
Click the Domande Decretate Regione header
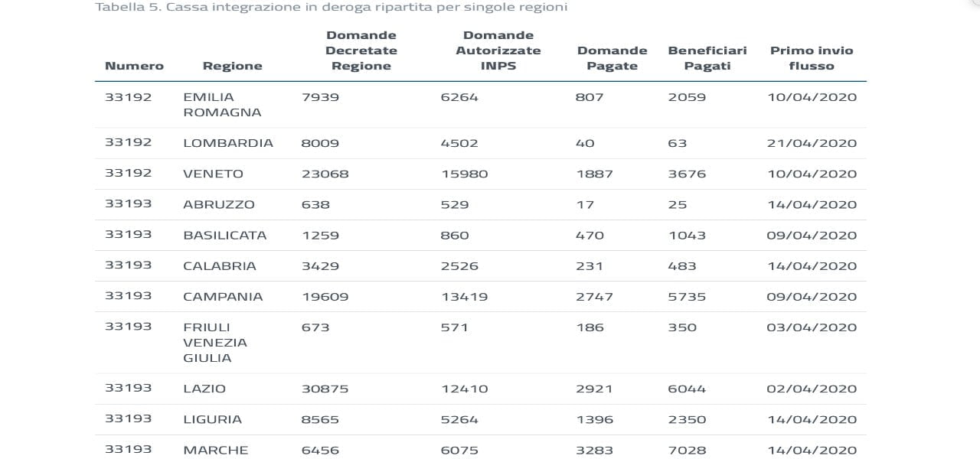pos(361,50)
